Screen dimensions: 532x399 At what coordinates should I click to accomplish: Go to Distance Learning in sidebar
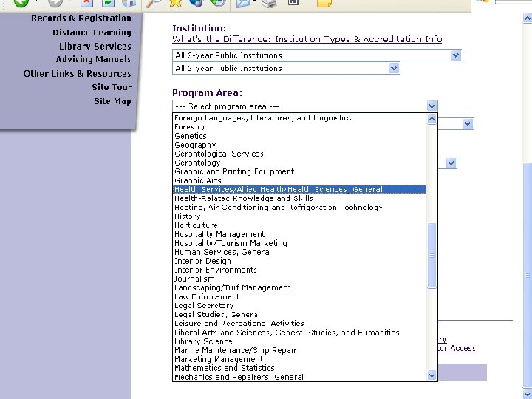tap(92, 33)
